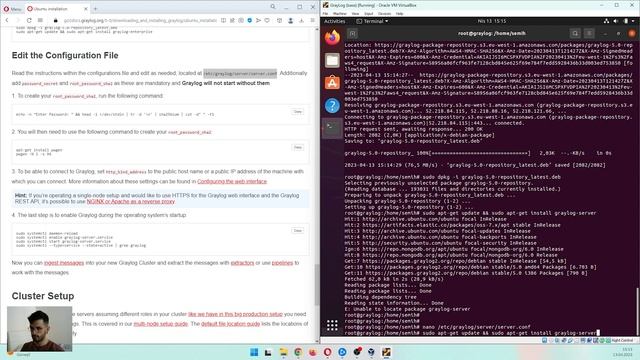Click the terminal window scrollbar
The width and height of the screenshot is (640, 360).
pyautogui.click(x=637, y=311)
